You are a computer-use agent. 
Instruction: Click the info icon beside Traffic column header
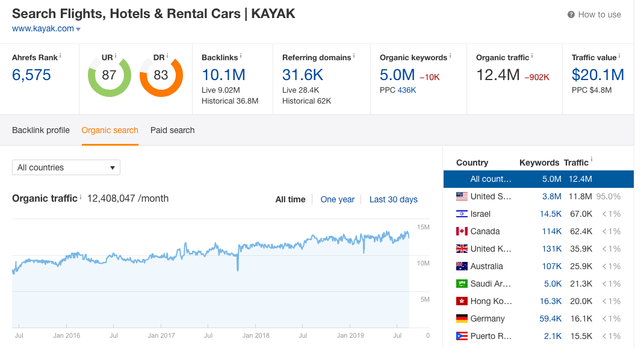click(593, 159)
